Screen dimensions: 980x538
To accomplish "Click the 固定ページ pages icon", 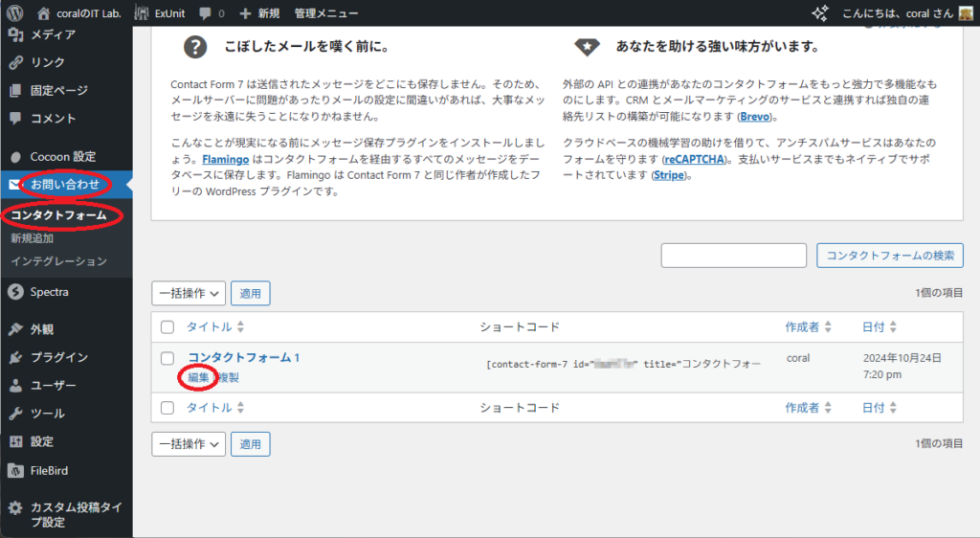I will click(x=15, y=91).
